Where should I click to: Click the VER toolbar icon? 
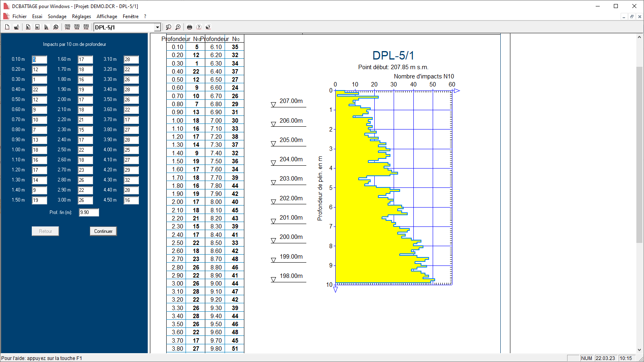coord(77,27)
